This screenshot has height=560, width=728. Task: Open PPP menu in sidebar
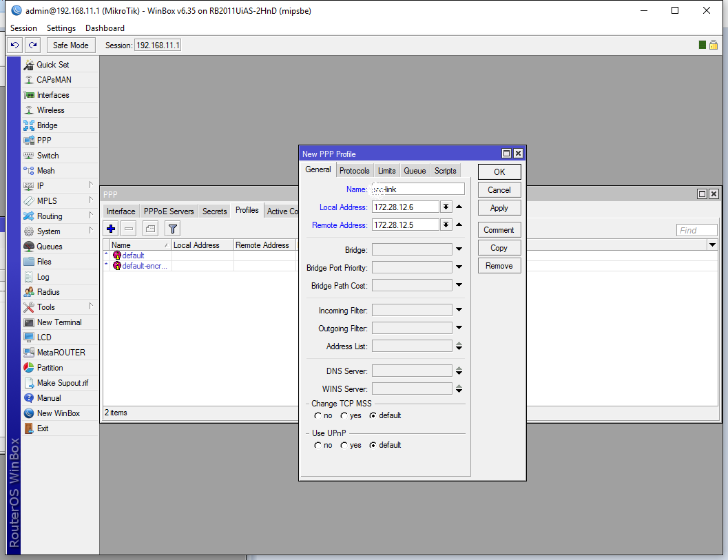click(60, 141)
